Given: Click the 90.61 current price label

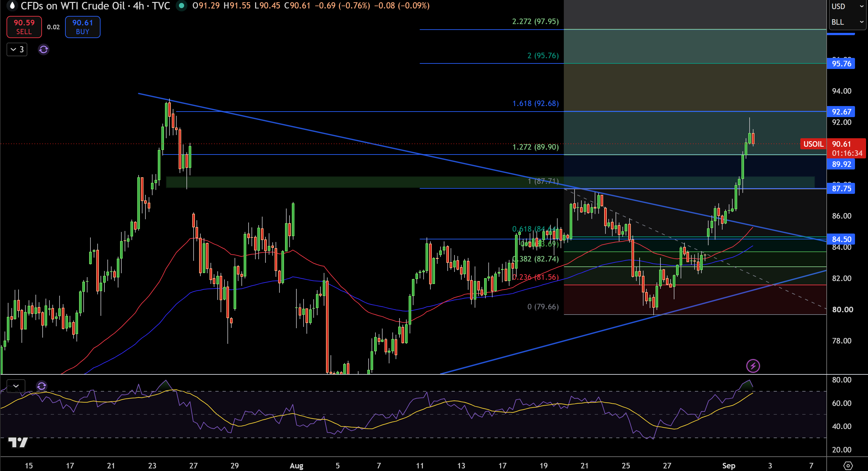Looking at the screenshot, I should 842,144.
